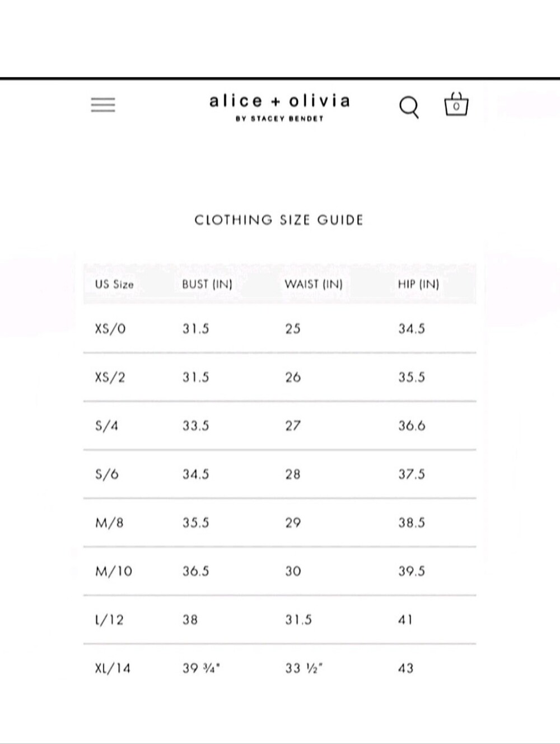Click the M/8 size row label

point(109,523)
